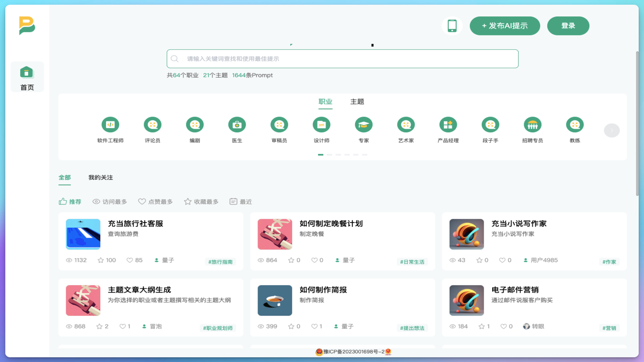Switch to the 主题 tab
Image resolution: width=644 pixels, height=362 pixels.
pyautogui.click(x=357, y=102)
